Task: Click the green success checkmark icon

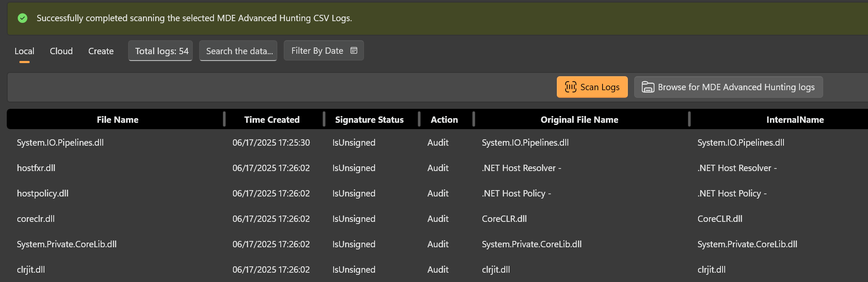Action: click(x=22, y=18)
